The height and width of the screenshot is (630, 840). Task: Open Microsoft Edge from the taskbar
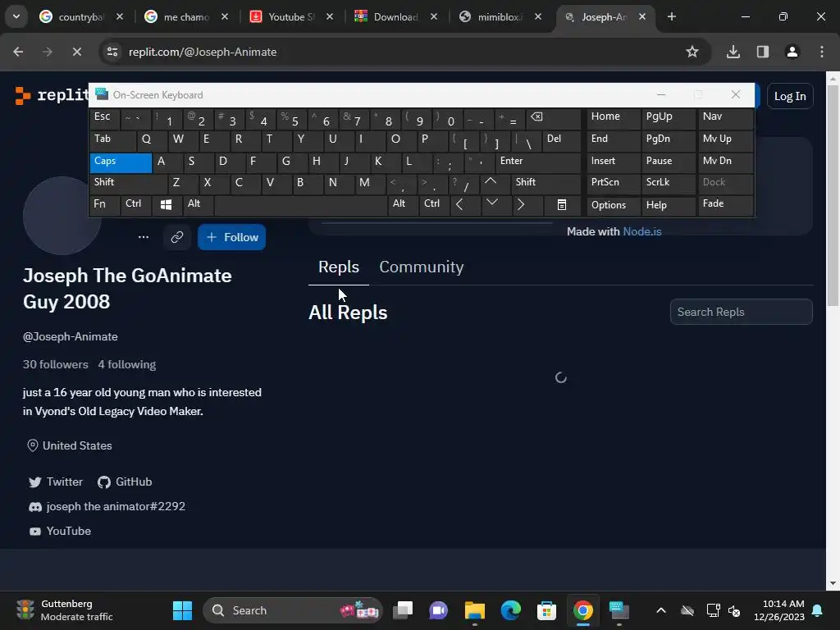(x=510, y=610)
